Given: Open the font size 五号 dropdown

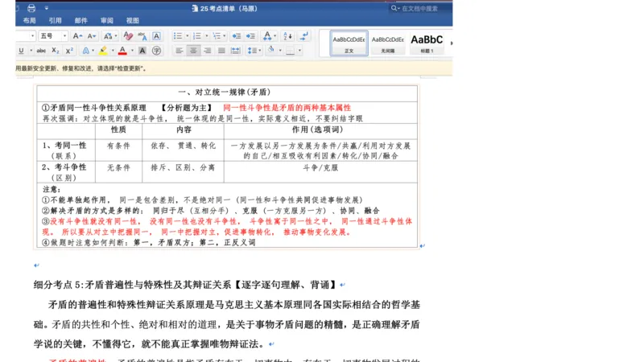Looking at the screenshot, I should (x=64, y=36).
